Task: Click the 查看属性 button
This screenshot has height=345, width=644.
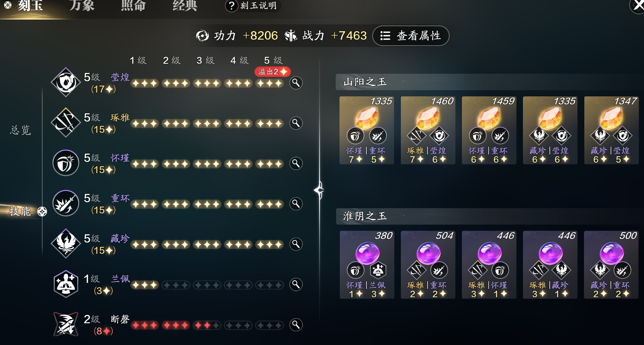Action: (x=411, y=36)
